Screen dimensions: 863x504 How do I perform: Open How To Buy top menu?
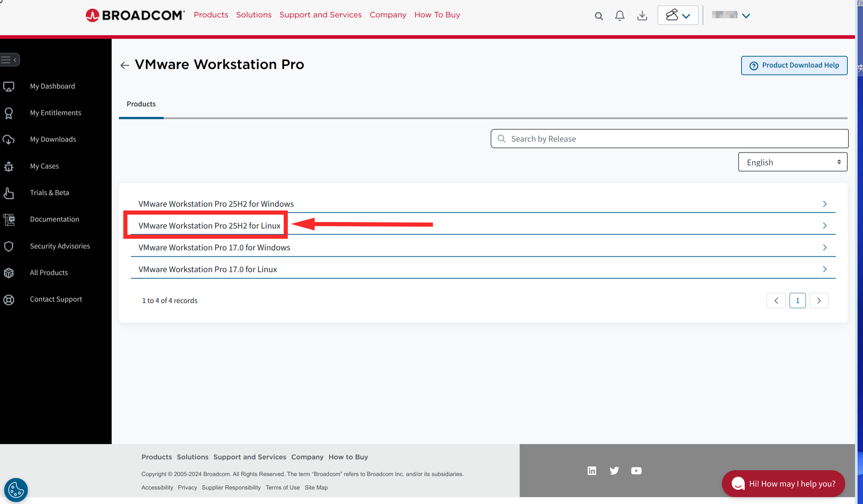tap(437, 15)
